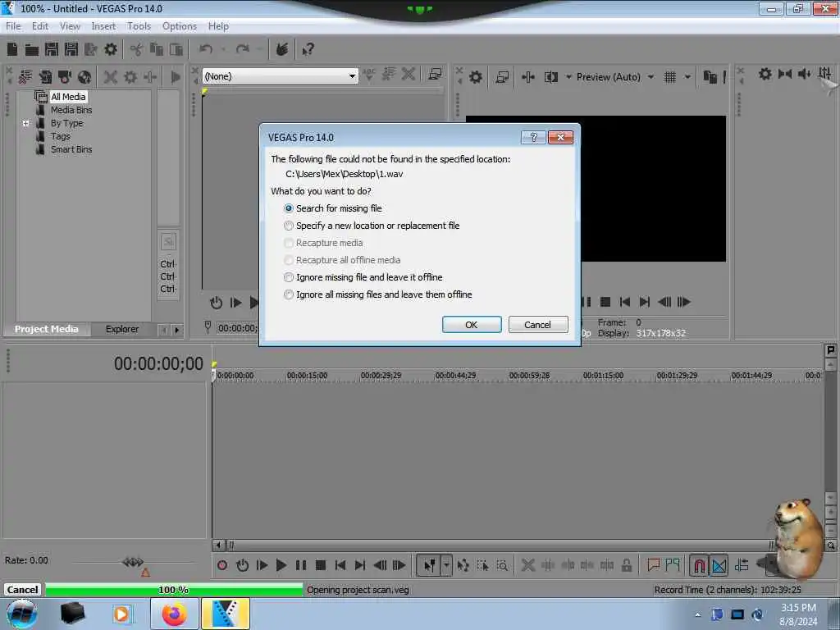Click OK in the VEGAS Pro dialog
The image size is (840, 630).
coord(472,325)
